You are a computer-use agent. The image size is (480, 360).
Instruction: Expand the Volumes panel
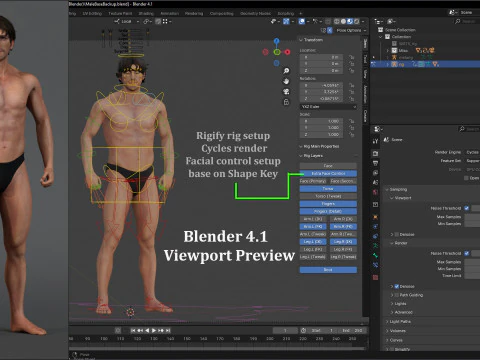click(x=396, y=331)
